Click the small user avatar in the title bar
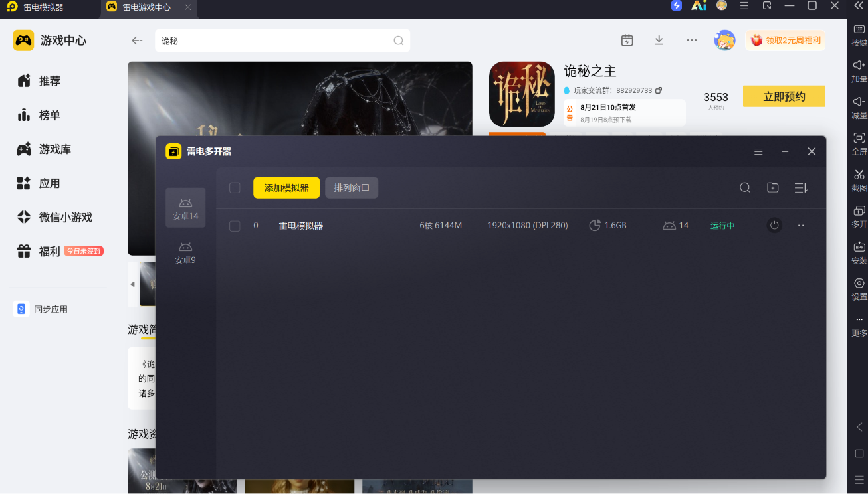Screen dimensions: 868x494 tap(722, 6)
